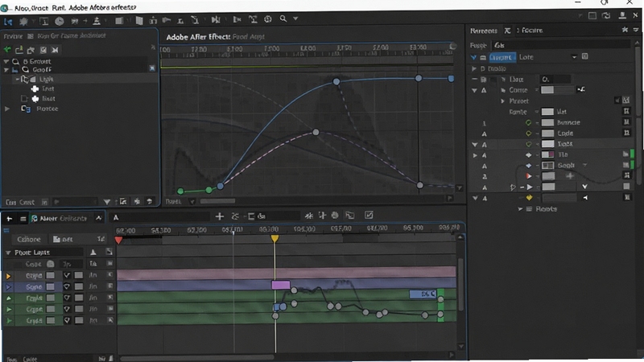Click the folder upload icon in project panel
The height and width of the screenshot is (362, 644).
coord(19,50)
